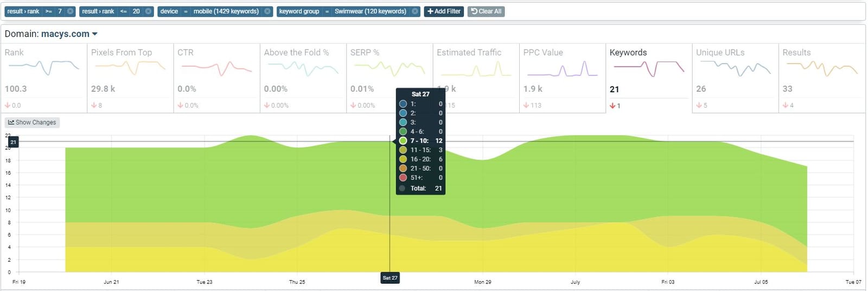
Task: Click the 29.8 k value under Pixels From Top
Action: [x=103, y=89]
